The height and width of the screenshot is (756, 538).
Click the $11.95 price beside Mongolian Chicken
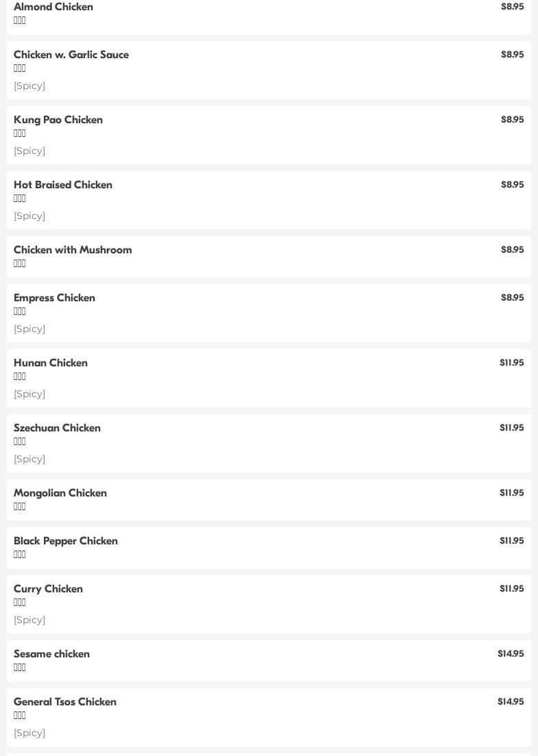(x=511, y=493)
